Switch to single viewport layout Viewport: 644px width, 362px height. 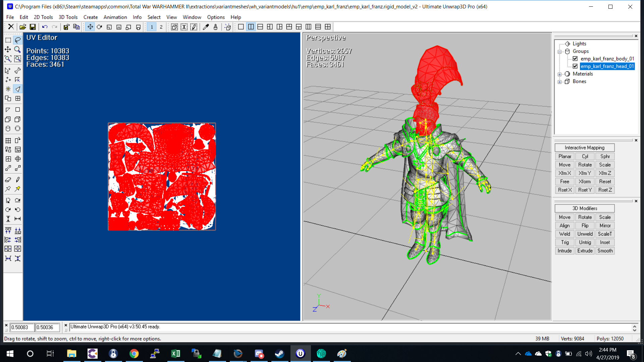(241, 27)
